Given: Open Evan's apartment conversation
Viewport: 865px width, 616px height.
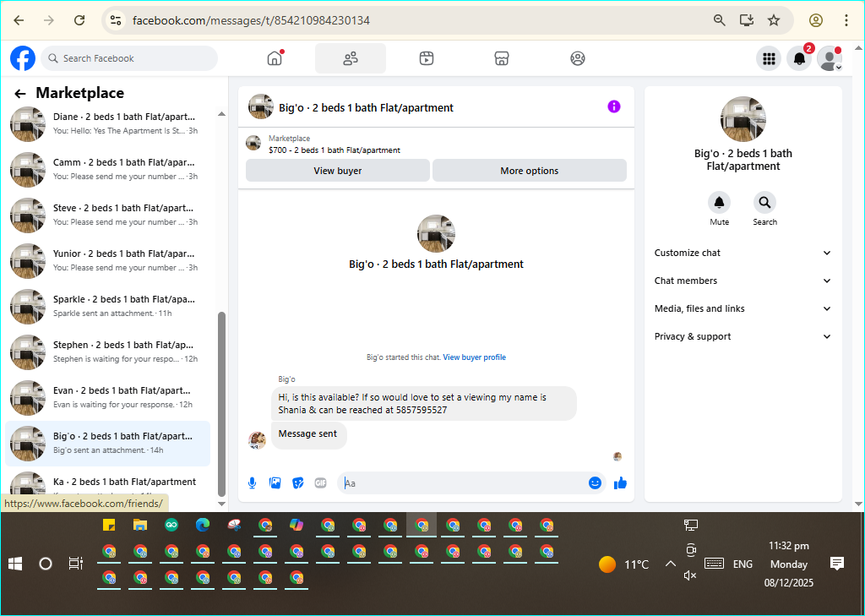Looking at the screenshot, I should coord(108,397).
